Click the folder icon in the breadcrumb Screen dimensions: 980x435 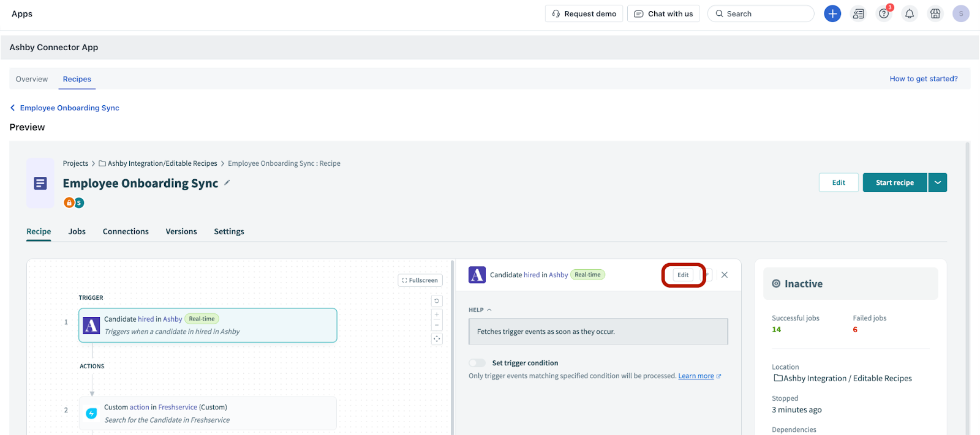click(102, 163)
